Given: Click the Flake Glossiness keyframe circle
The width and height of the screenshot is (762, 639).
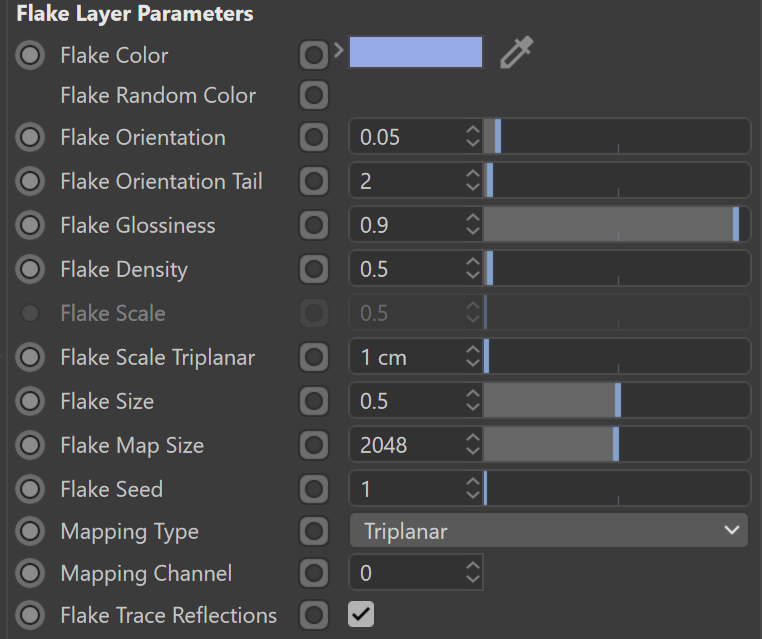Looking at the screenshot, I should pyautogui.click(x=30, y=225).
